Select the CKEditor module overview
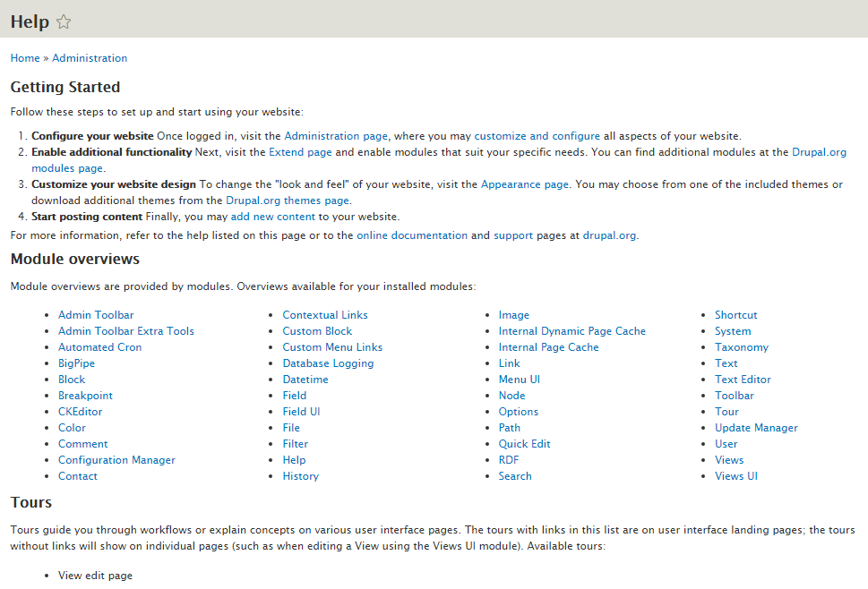Screen dimensions: 868x589 [x=81, y=412]
